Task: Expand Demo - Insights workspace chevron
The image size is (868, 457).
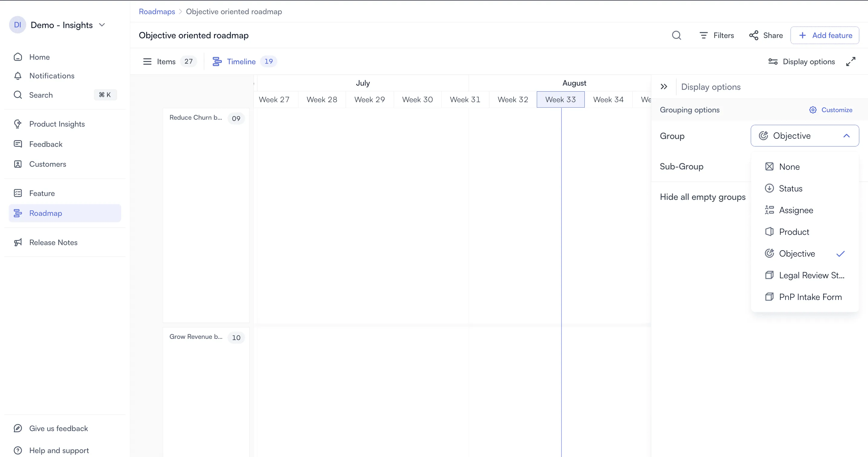Action: 102,25
